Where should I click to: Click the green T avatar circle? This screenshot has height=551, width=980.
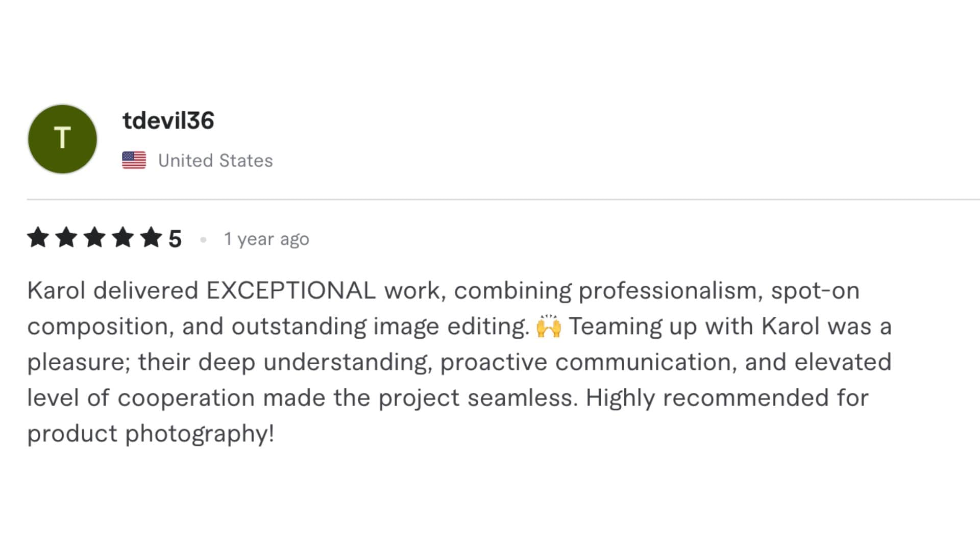(x=62, y=139)
